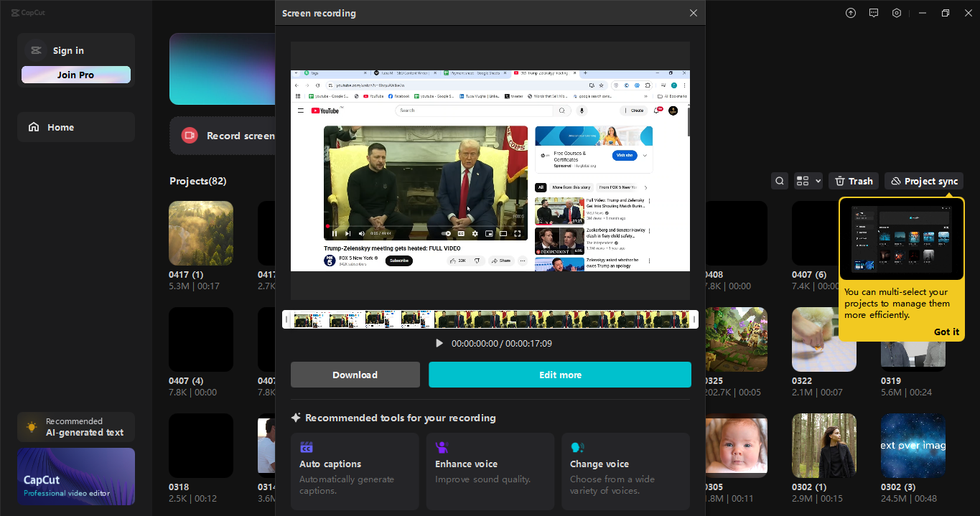Click the Trash icon near Project sync
980x516 pixels.
(853, 180)
